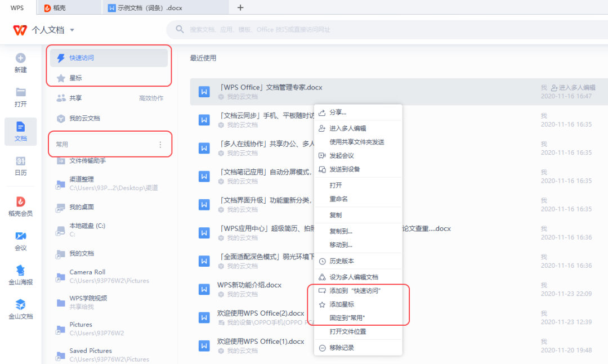Viewport: 608px width, 364px height.
Task: Open the 打开 folder icon in sidebar
Action: [21, 92]
